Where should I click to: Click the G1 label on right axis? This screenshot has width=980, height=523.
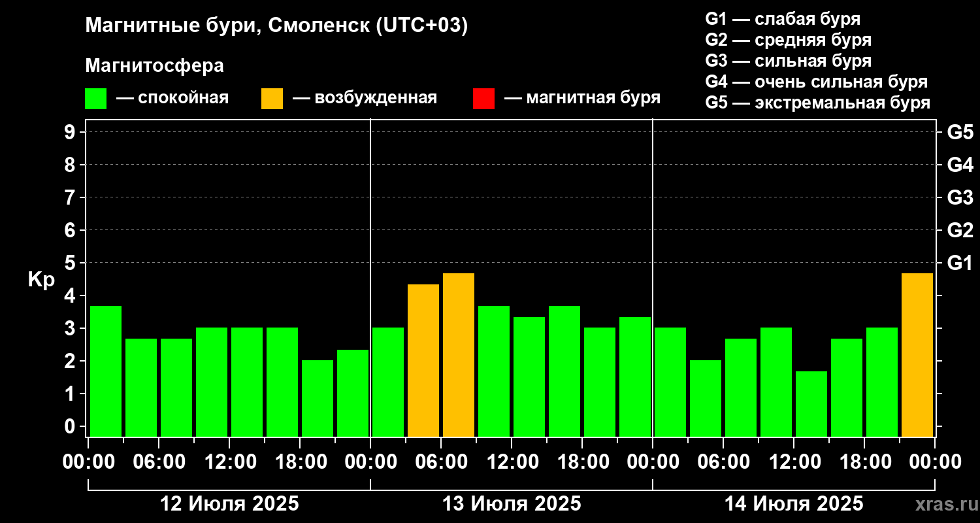[x=960, y=263]
